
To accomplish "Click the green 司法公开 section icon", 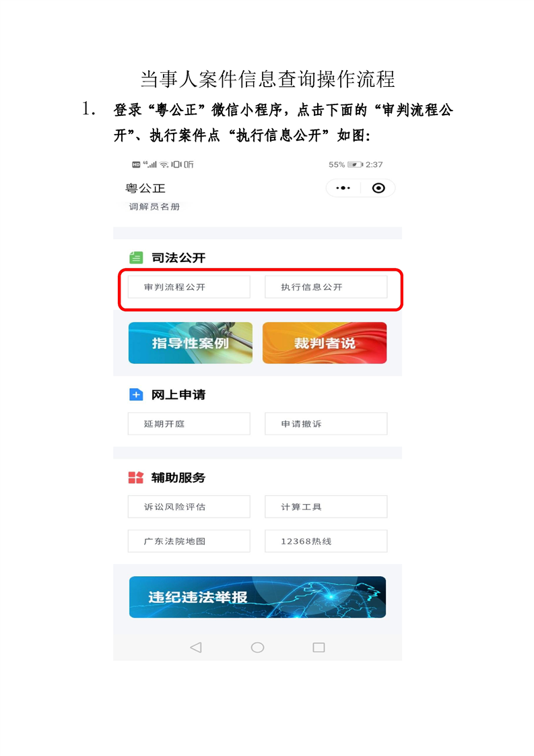I will coord(137,257).
